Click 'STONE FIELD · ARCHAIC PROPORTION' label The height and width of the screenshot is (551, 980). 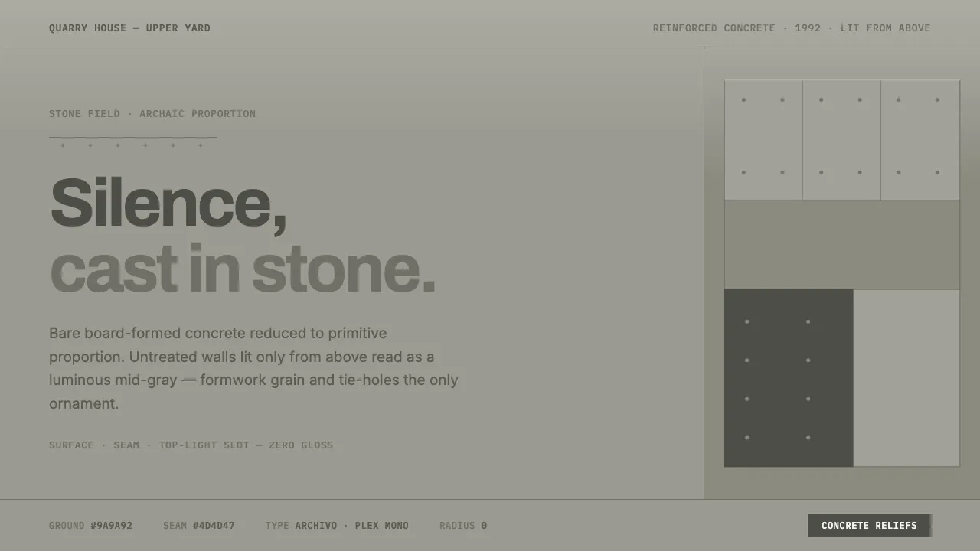tap(152, 114)
